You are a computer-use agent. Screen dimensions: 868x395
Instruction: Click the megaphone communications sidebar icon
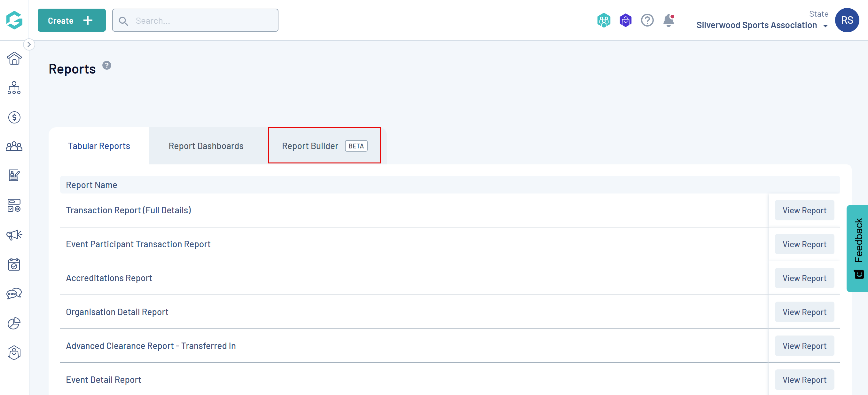point(14,234)
